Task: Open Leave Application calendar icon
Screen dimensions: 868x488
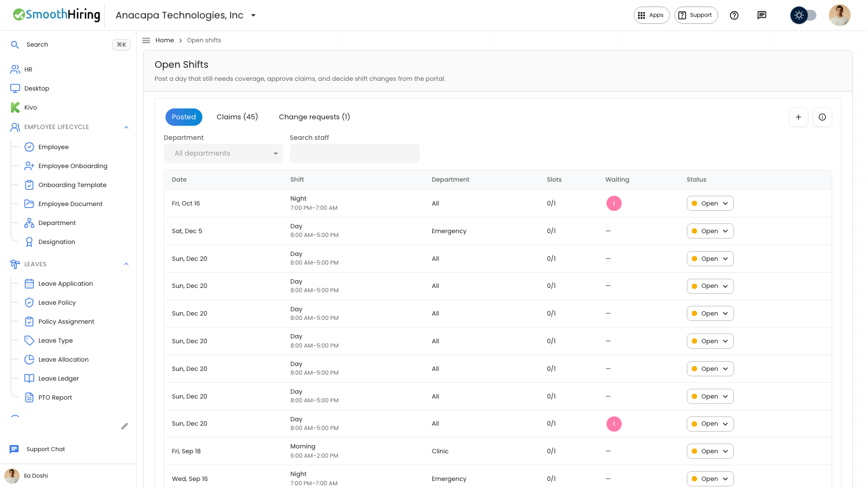Action: [29, 284]
